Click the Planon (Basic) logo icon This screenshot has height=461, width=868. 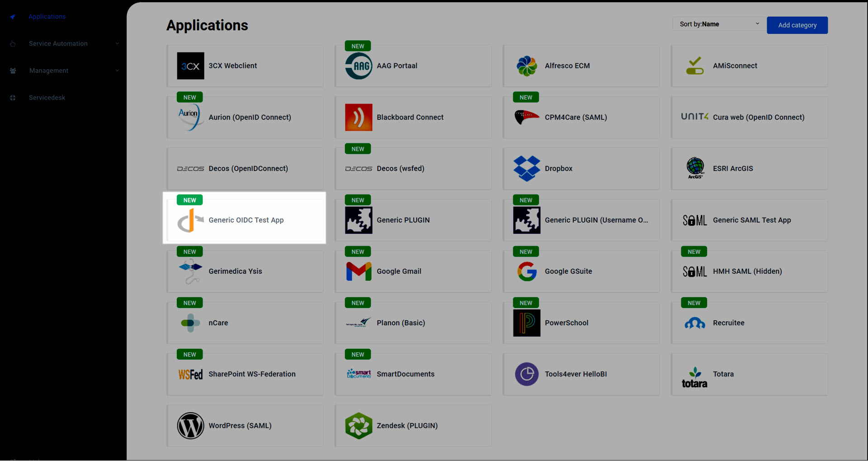point(359,323)
